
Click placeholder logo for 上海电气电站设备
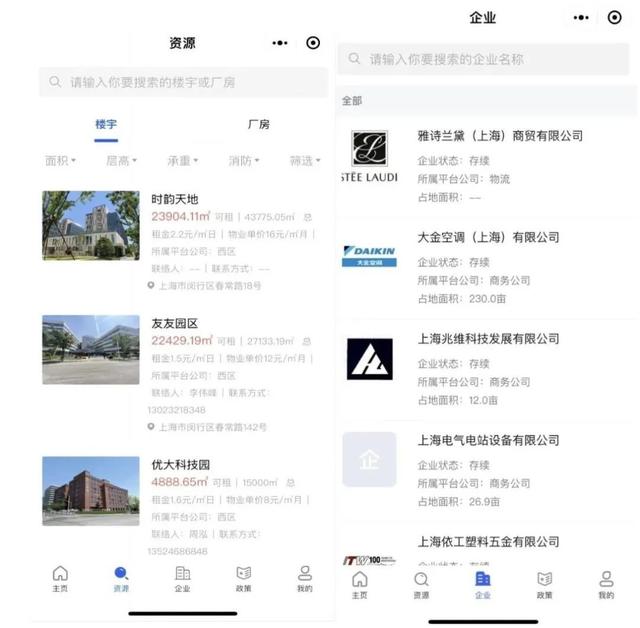pyautogui.click(x=369, y=459)
